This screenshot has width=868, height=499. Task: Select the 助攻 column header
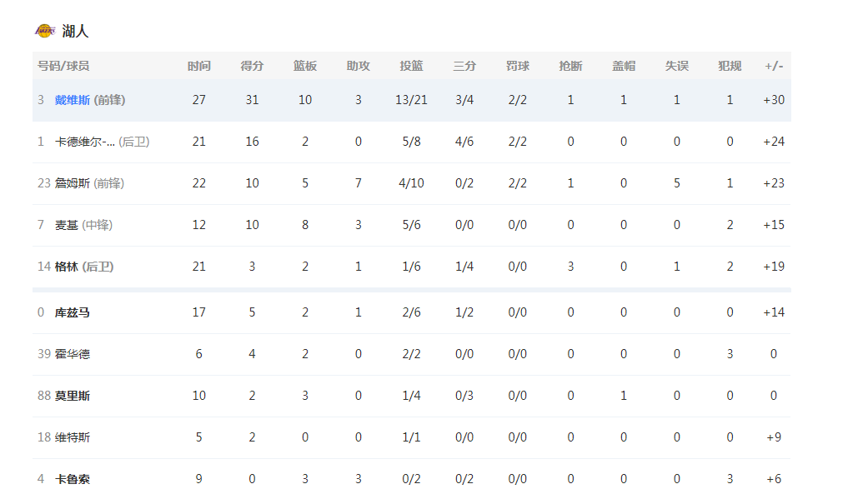[x=359, y=66]
